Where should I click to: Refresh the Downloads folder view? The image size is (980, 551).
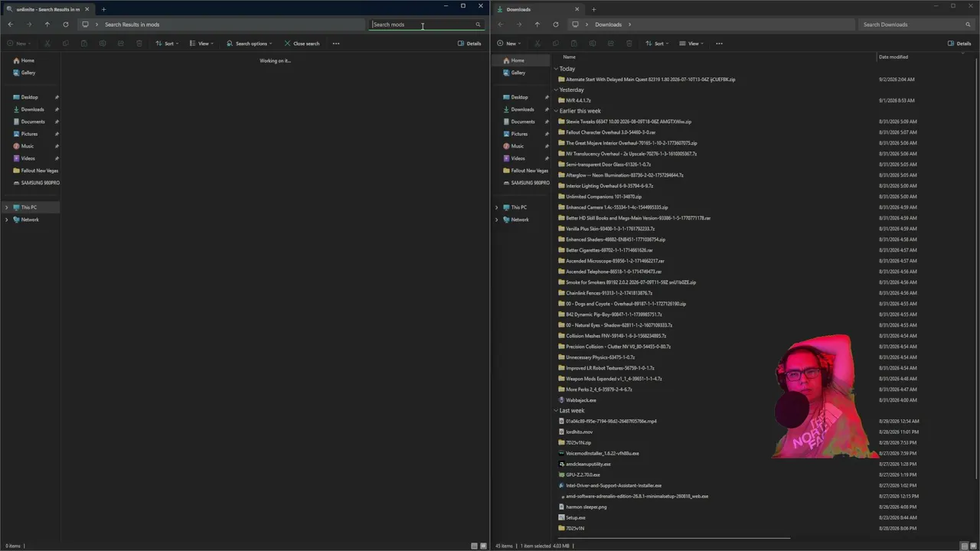pos(556,24)
